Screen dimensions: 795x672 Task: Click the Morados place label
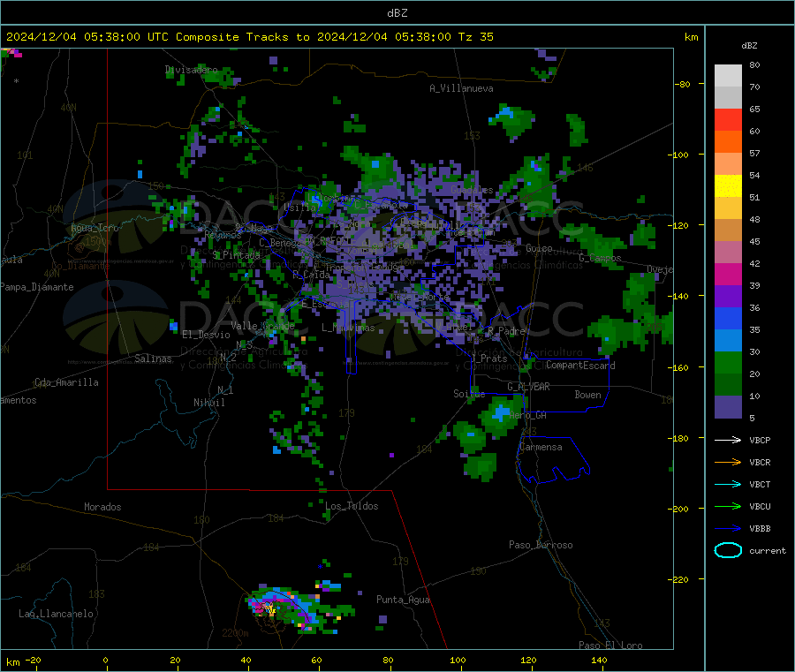[102, 507]
